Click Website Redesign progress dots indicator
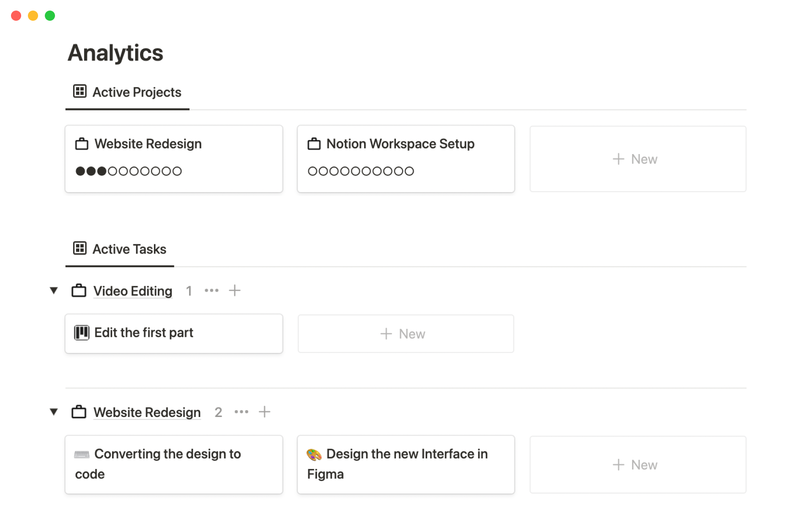Viewport: 812px width, 508px height. [129, 171]
